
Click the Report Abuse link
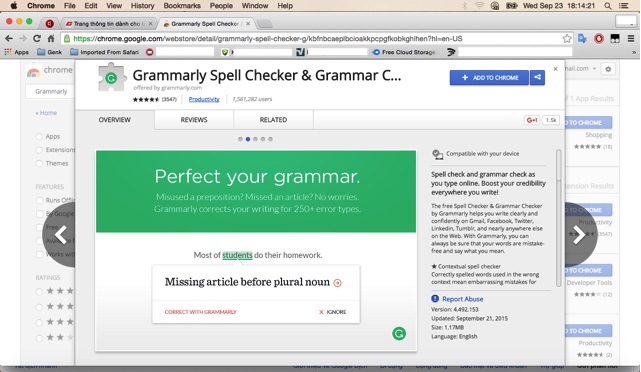[x=462, y=299]
